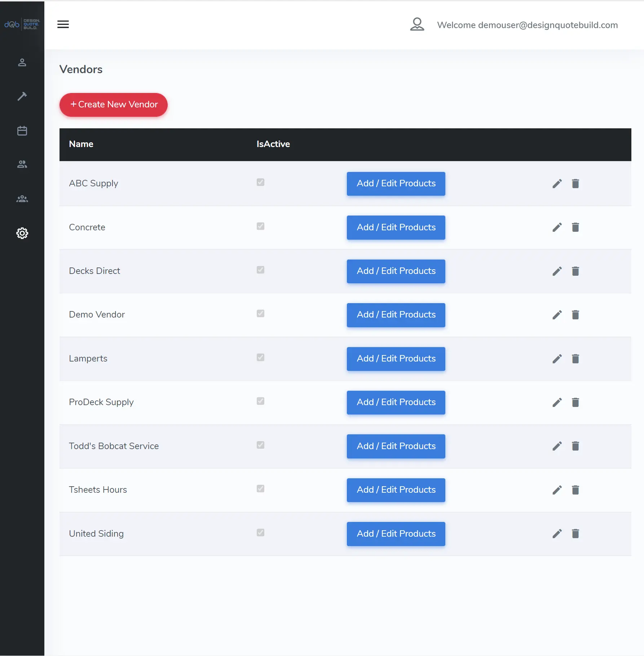Delete the Demo Vendor entry
The height and width of the screenshot is (656, 644).
(575, 315)
